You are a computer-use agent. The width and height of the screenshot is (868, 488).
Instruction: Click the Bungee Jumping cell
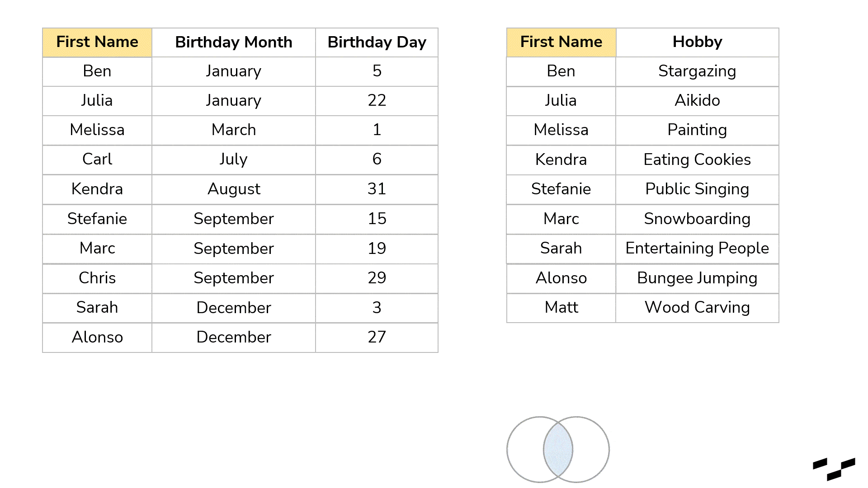(x=697, y=278)
